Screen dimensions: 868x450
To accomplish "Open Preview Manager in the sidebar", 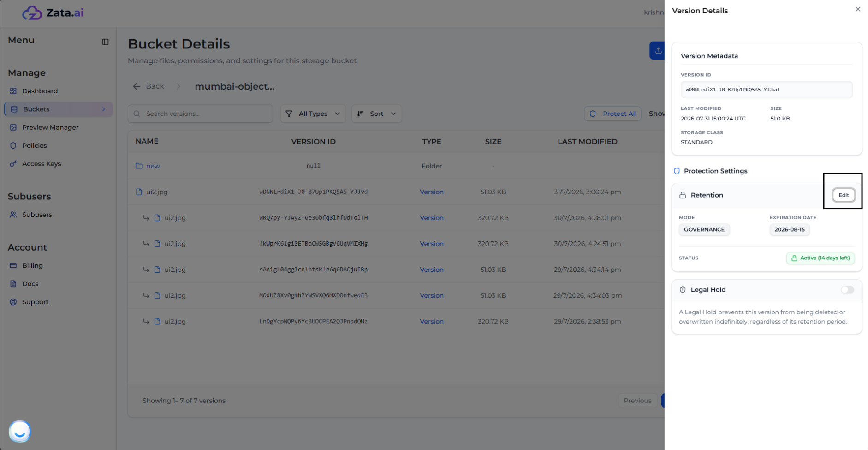I will tap(50, 127).
